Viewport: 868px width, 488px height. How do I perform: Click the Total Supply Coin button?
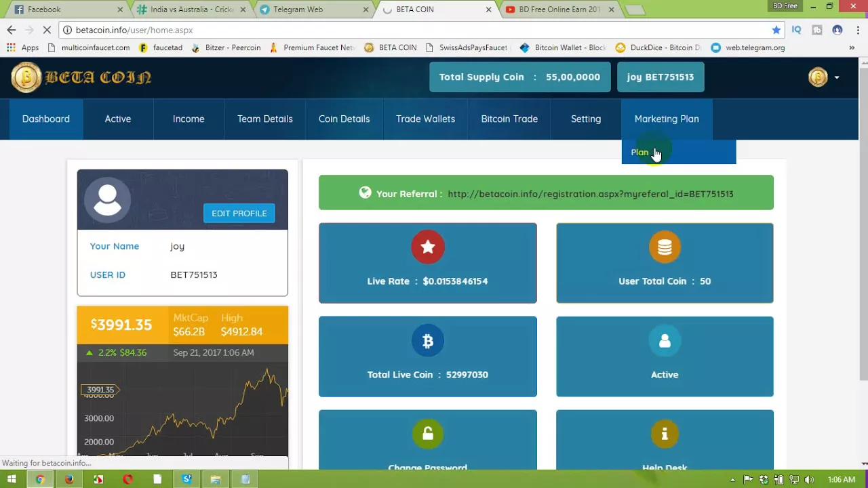pyautogui.click(x=519, y=77)
